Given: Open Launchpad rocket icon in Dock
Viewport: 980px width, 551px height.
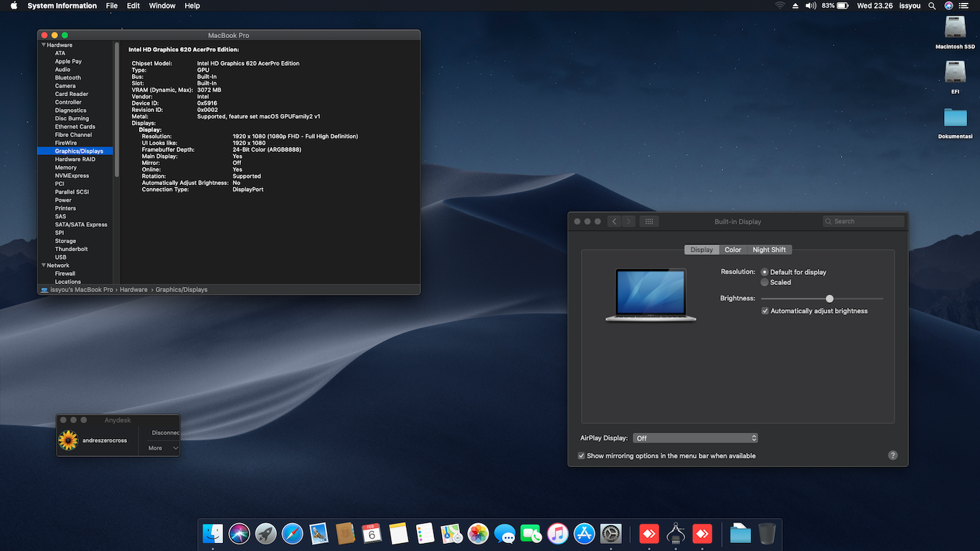Looking at the screenshot, I should click(265, 533).
